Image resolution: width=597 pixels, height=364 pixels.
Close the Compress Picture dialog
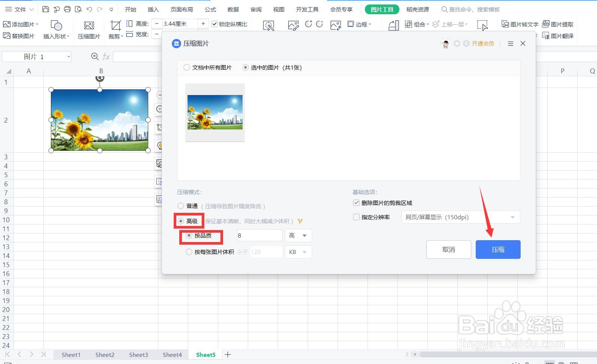click(523, 43)
